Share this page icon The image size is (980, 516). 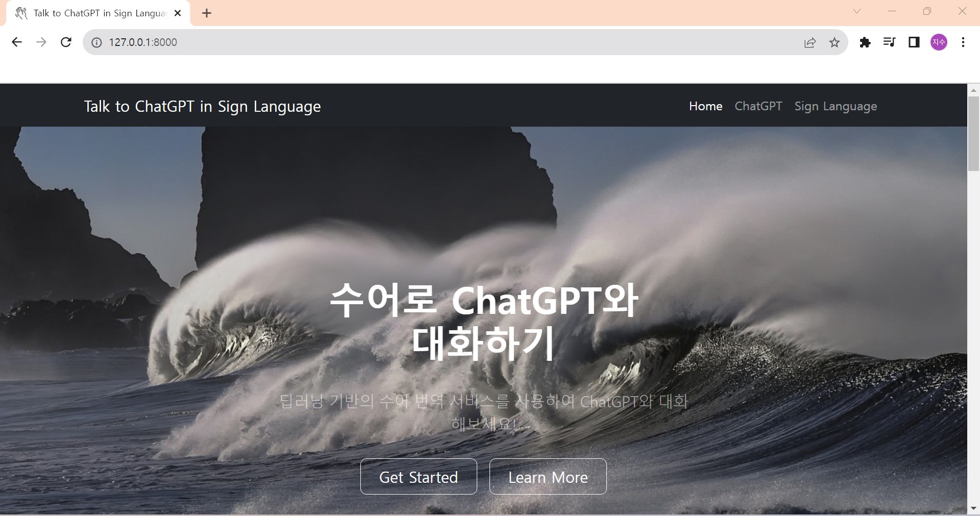point(810,42)
